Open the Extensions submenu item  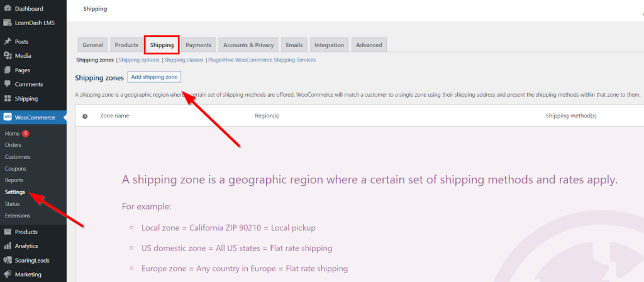[18, 215]
